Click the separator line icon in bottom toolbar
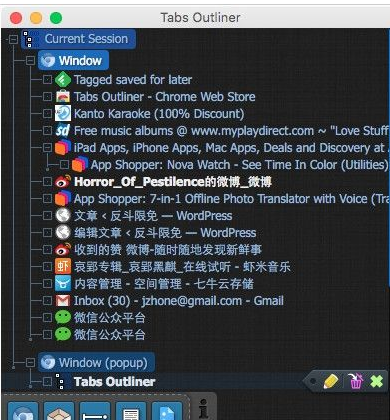 click(95, 411)
